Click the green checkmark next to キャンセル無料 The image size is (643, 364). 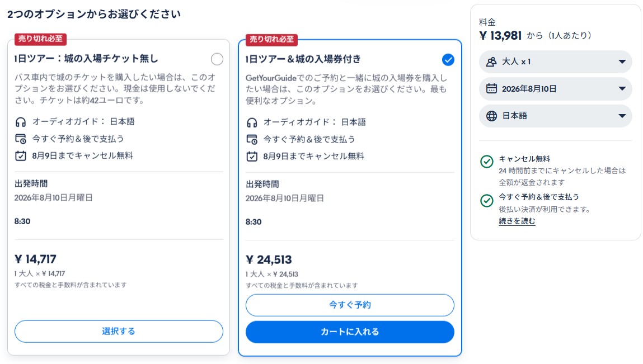487,162
